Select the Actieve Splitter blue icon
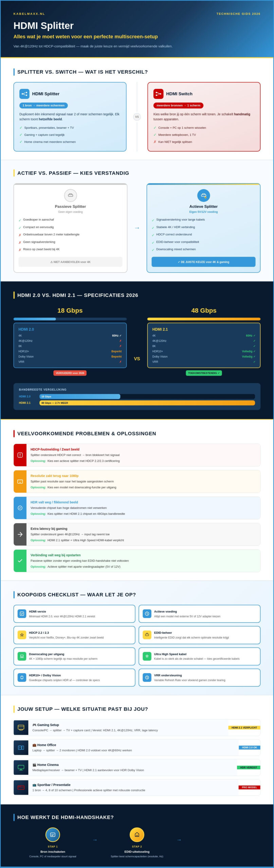 tap(204, 195)
